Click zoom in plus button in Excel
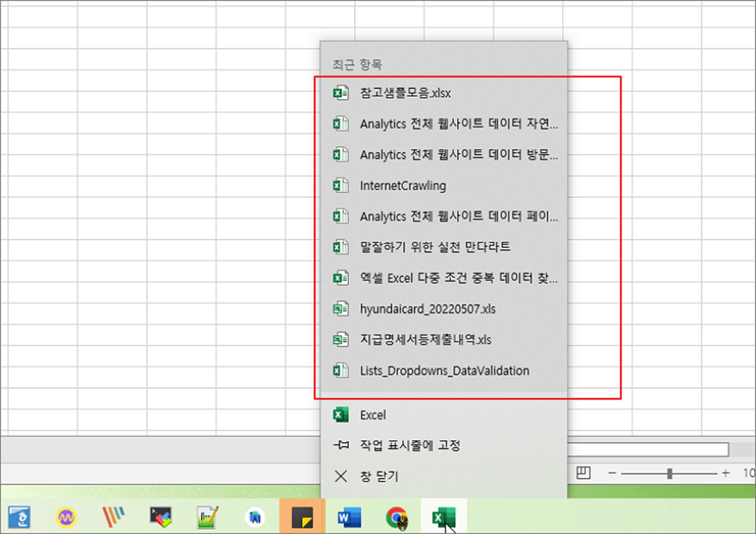 point(726,474)
